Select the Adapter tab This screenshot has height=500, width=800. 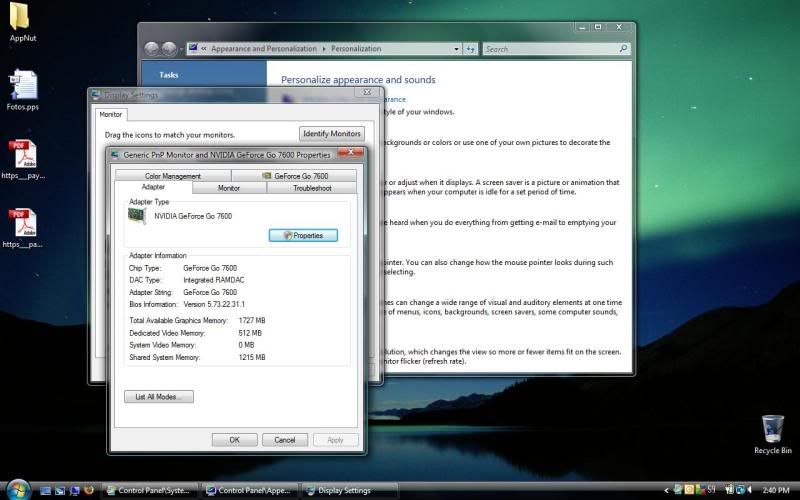153,187
